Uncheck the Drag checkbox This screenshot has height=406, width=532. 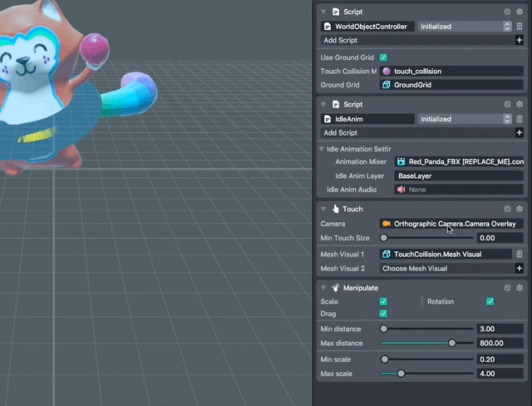[x=383, y=314]
